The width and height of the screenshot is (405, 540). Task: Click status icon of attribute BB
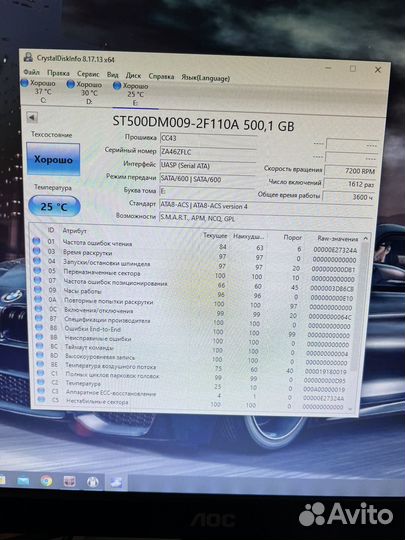[40, 337]
